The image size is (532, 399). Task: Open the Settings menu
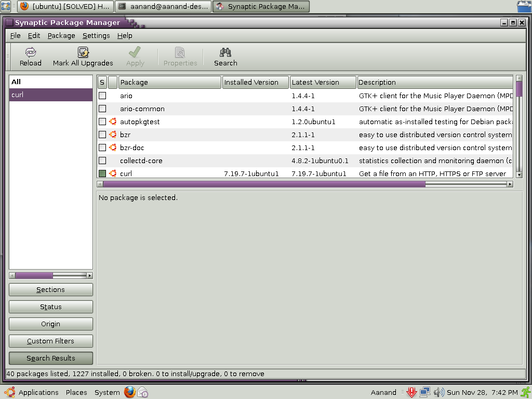96,36
